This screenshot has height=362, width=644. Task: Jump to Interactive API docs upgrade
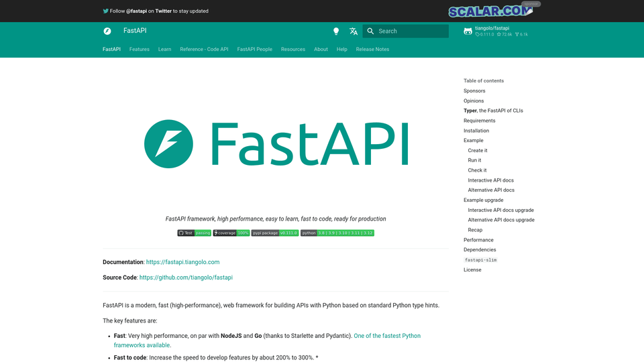click(500, 210)
